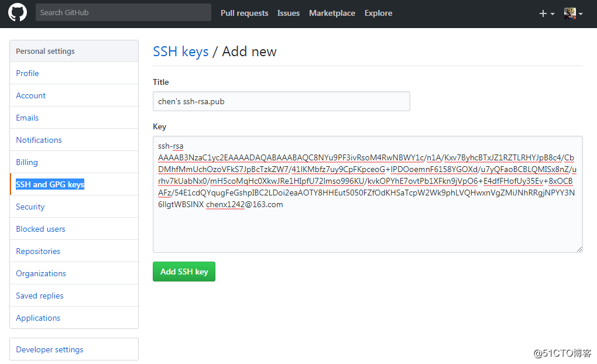The image size is (597, 364).
Task: Open the Issues page
Action: pyautogui.click(x=288, y=13)
